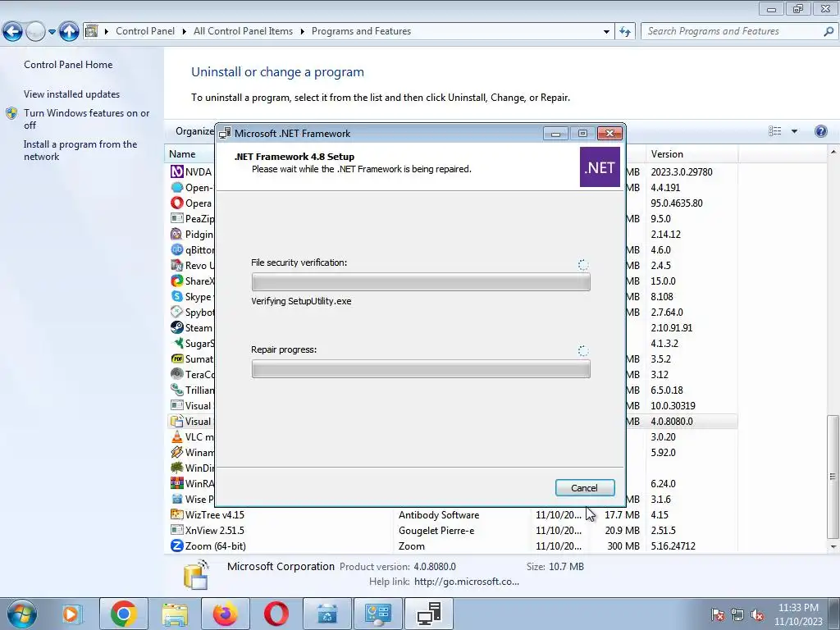
Task: Open Turn Windows features on or off
Action: [x=87, y=119]
